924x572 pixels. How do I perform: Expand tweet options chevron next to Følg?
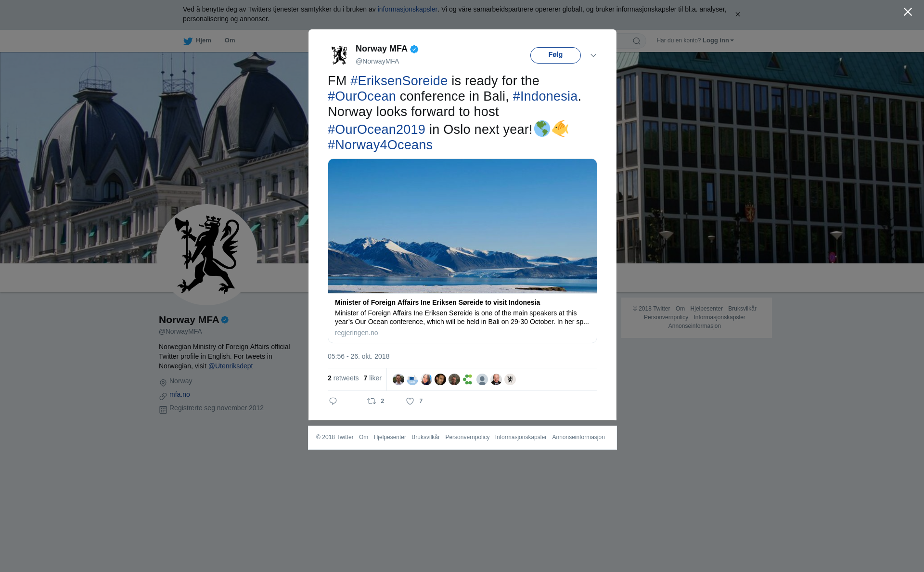pyautogui.click(x=593, y=55)
